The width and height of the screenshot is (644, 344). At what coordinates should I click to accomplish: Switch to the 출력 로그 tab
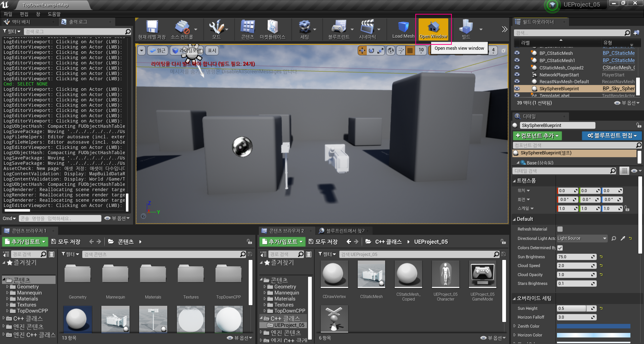(x=78, y=22)
